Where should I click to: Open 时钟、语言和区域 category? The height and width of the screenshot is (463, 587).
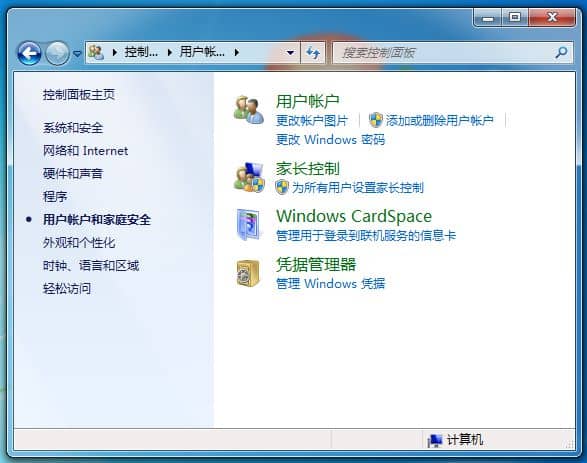point(91,266)
